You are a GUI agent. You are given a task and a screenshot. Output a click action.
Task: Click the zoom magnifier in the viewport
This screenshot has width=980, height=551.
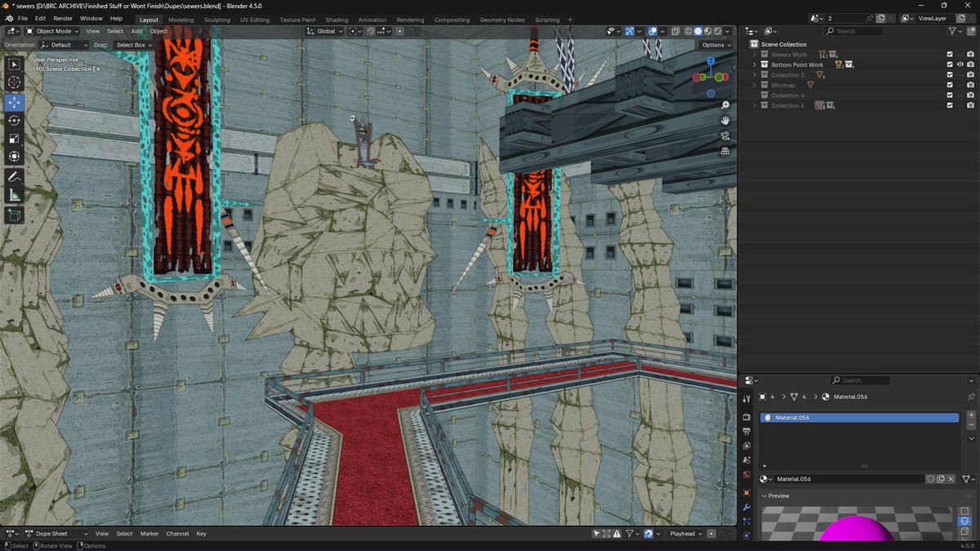coord(725,105)
